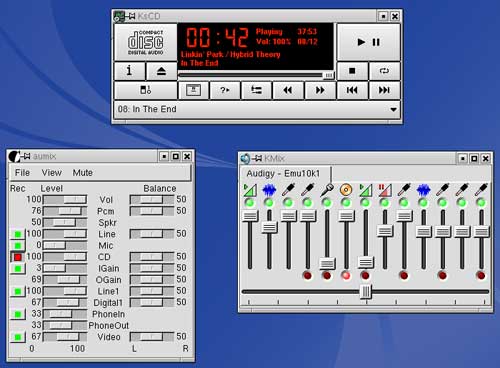500x368 pixels.
Task: Toggle the PhoneIn record button in aumix
Action: 18,314
